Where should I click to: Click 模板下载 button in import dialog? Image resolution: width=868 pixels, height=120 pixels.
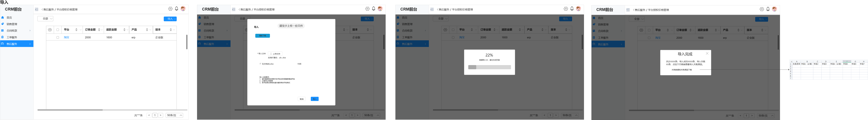pos(262,36)
